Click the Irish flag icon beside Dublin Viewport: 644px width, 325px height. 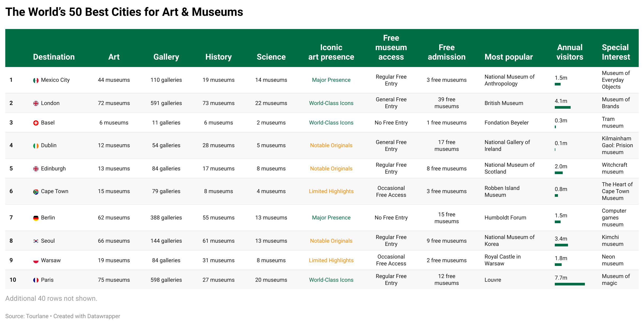36,146
